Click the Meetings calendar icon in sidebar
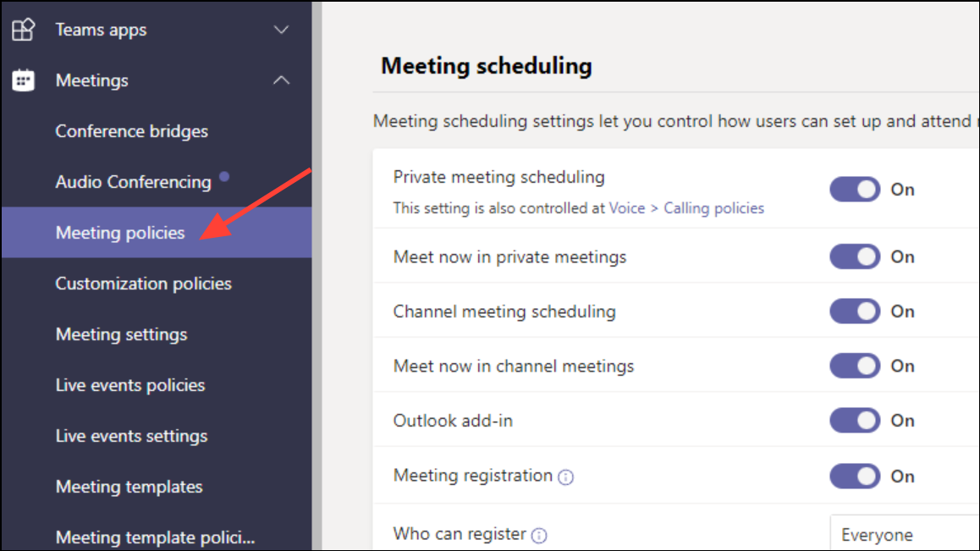 point(23,80)
